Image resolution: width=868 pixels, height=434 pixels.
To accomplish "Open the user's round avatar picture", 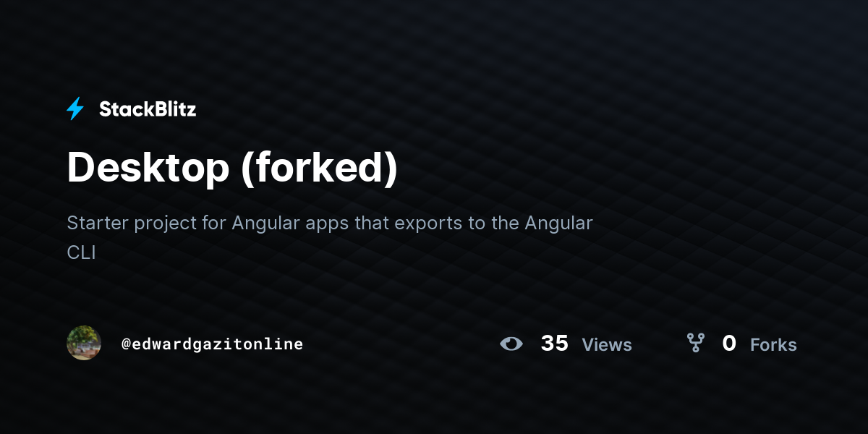I will 84,343.
